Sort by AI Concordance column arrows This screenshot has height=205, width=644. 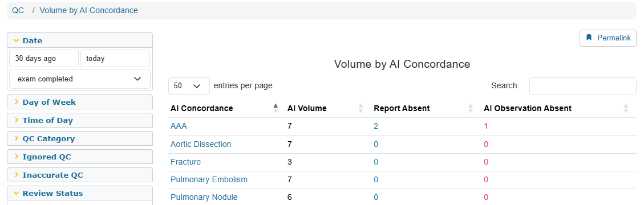[276, 108]
